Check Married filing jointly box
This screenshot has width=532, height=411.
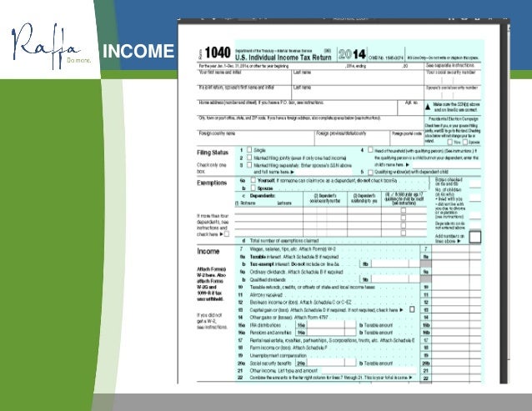(x=249, y=158)
